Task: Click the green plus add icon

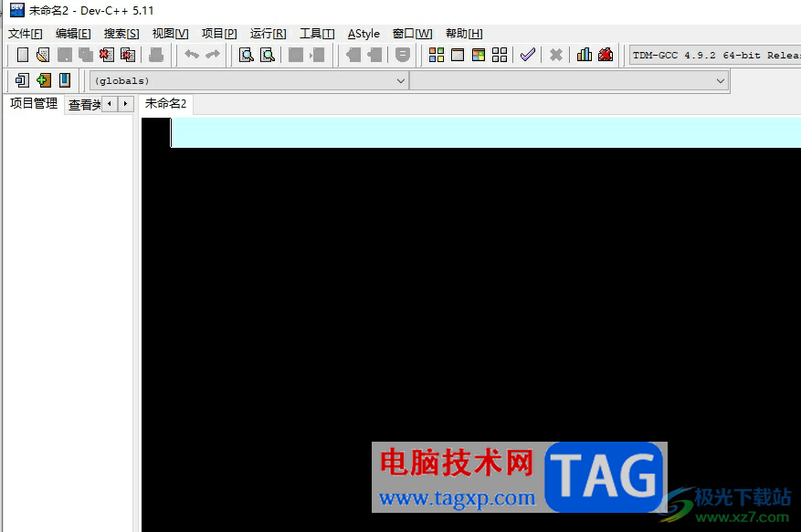Action: [44, 80]
